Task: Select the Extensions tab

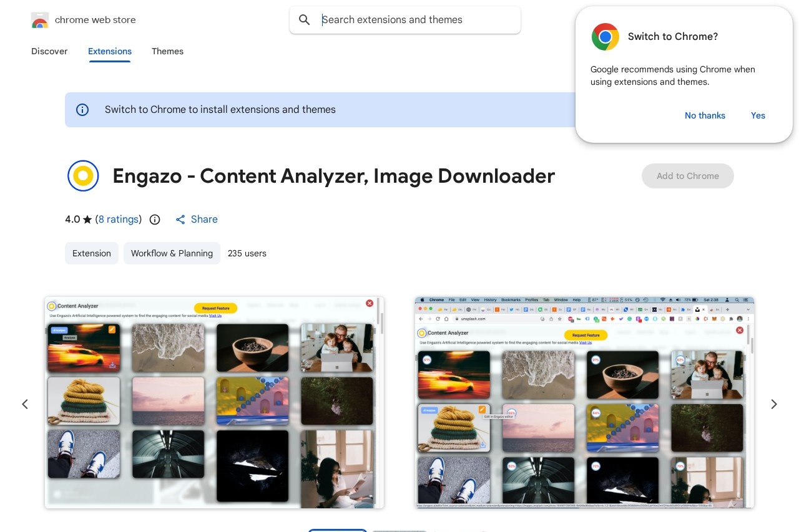Action: [110, 51]
